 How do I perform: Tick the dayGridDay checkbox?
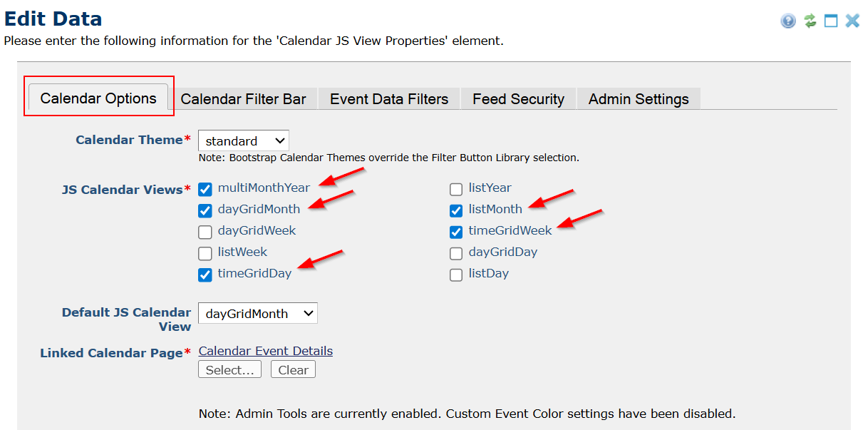tap(456, 253)
